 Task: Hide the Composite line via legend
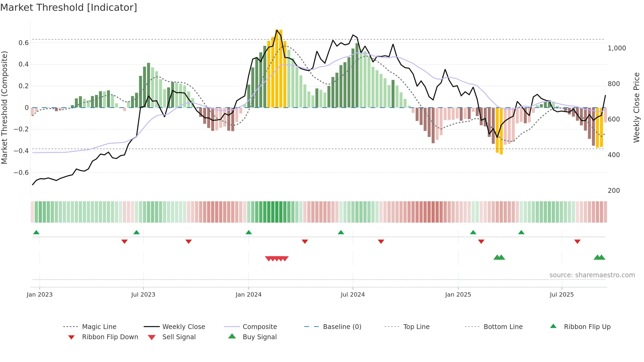[250, 327]
